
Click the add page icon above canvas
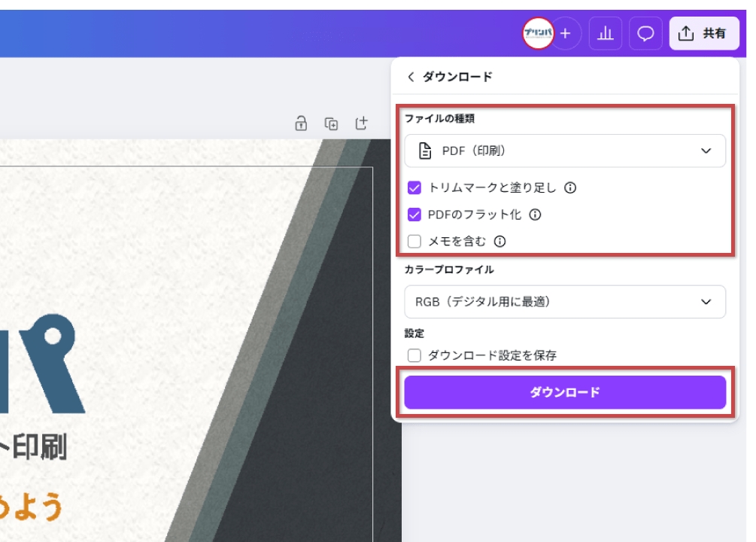click(362, 123)
